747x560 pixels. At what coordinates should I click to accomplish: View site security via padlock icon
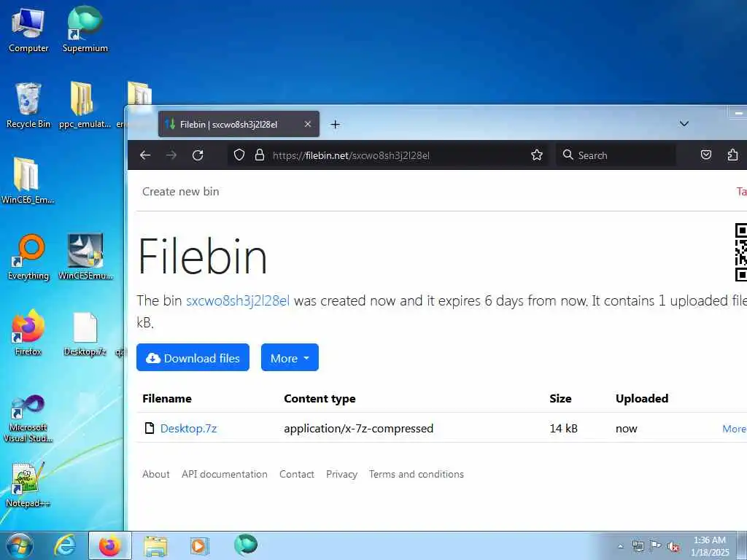pos(260,155)
